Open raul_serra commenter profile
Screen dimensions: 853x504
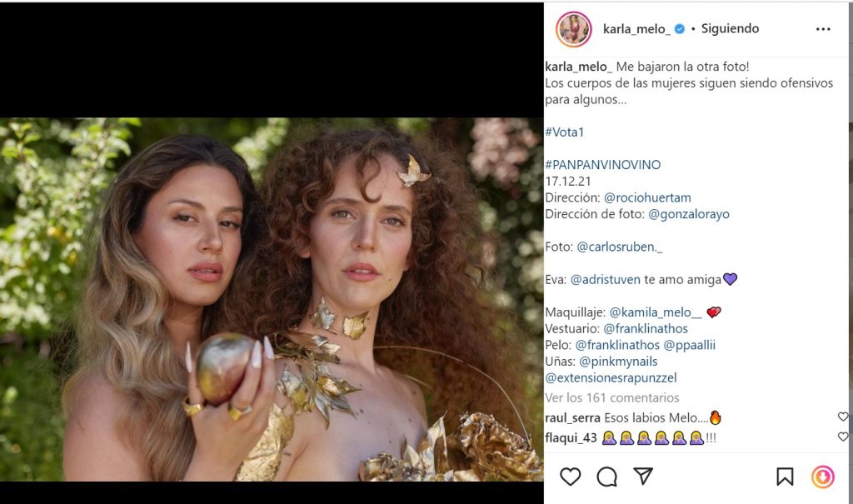[x=572, y=417]
